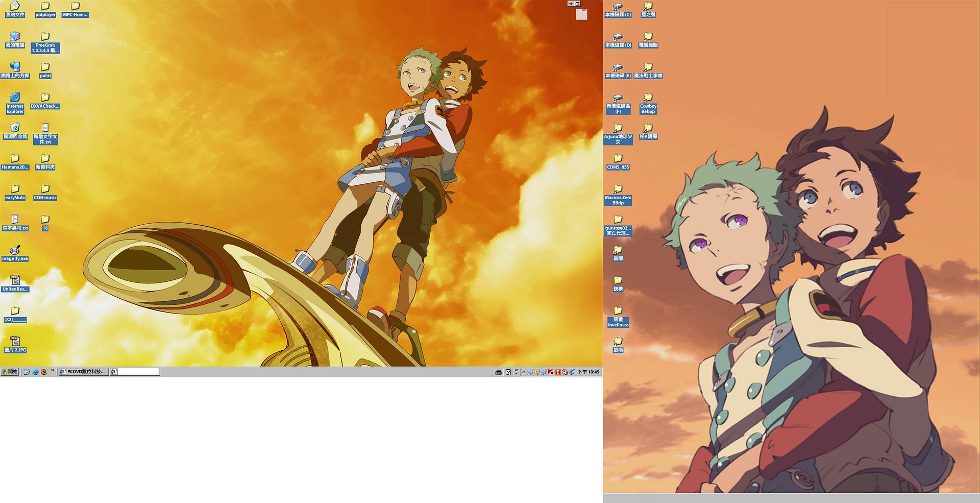The width and height of the screenshot is (980, 503).
Task: Click the red K tray icon
Action: point(550,372)
